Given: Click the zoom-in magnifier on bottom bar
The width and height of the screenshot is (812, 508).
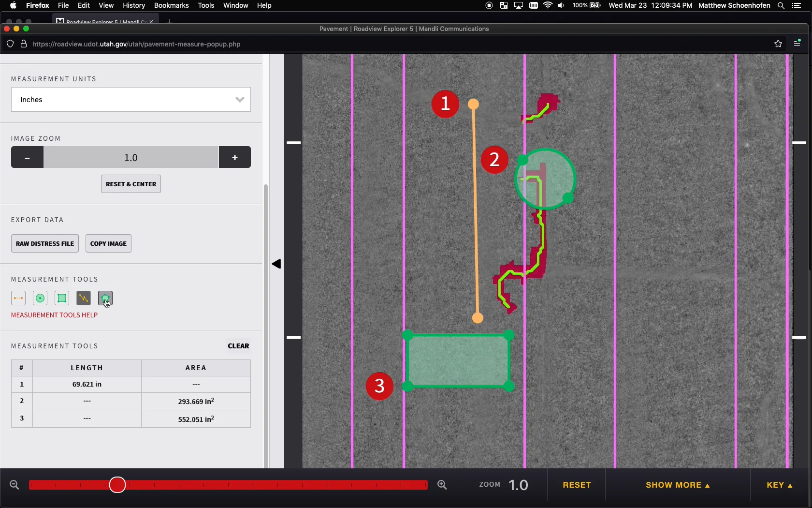Looking at the screenshot, I should [x=442, y=485].
